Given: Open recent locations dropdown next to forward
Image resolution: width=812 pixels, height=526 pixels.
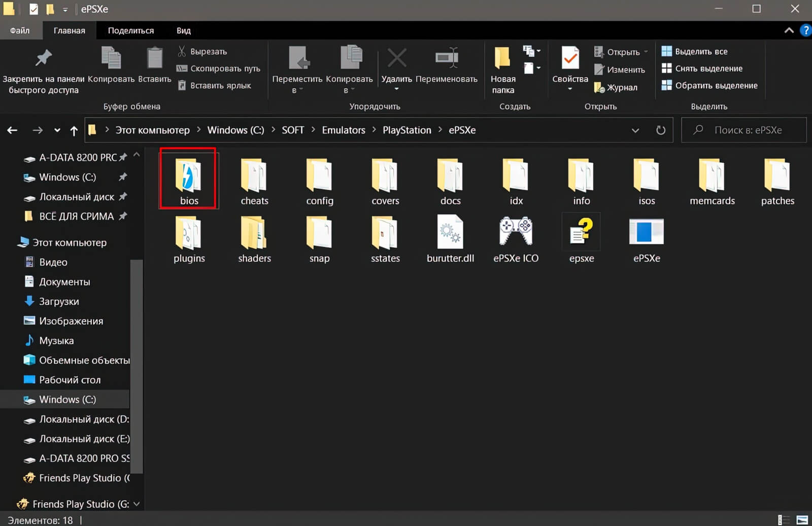Looking at the screenshot, I should pos(57,130).
